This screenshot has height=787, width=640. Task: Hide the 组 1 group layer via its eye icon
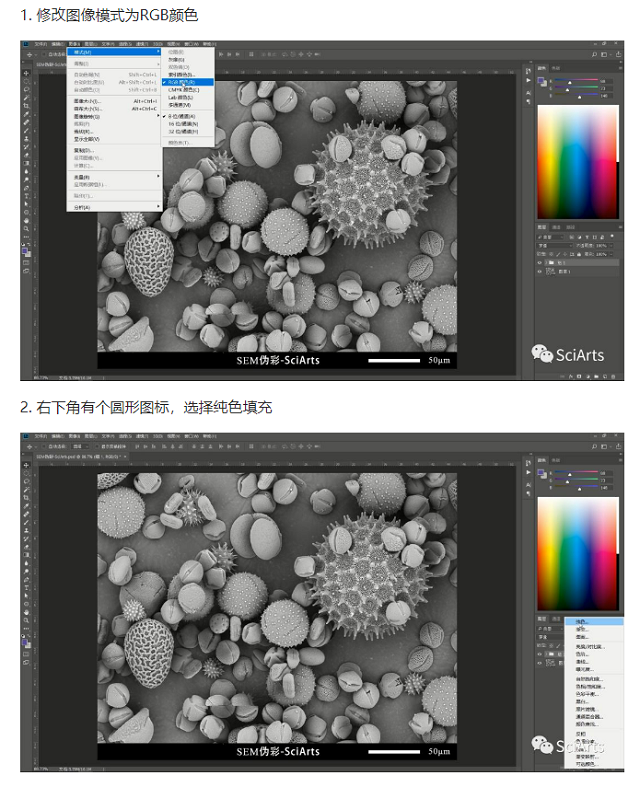pos(541,262)
